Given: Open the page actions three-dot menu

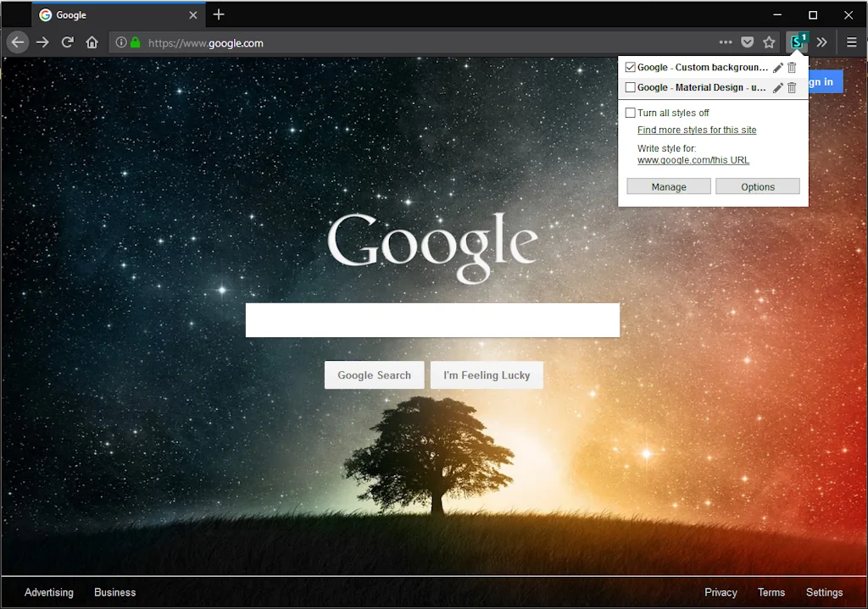Looking at the screenshot, I should point(725,42).
